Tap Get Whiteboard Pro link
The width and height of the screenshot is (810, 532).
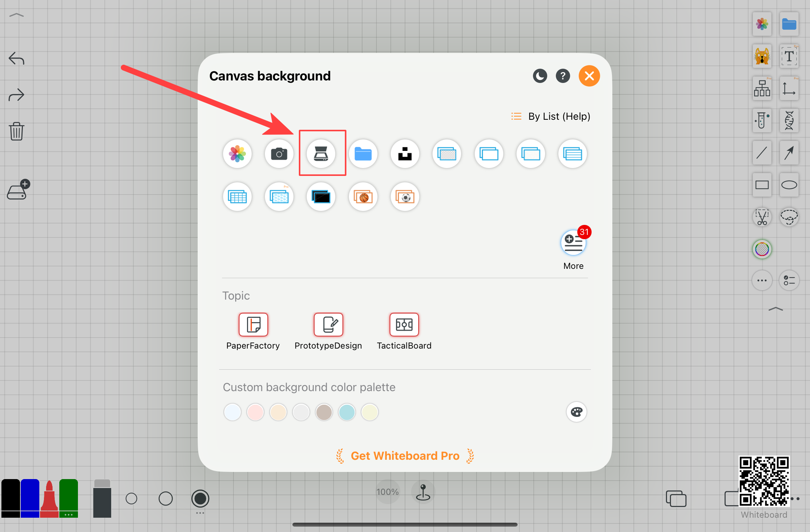[405, 455]
